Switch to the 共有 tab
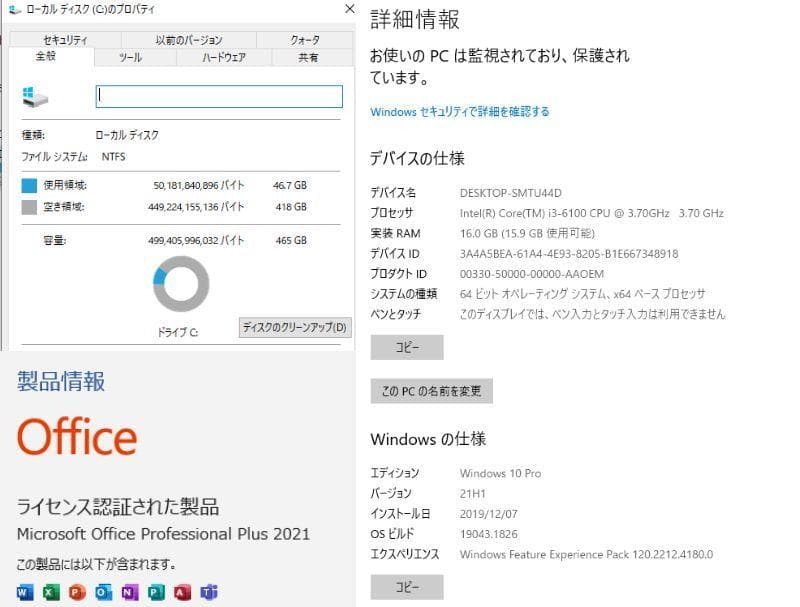Image resolution: width=800 pixels, height=607 pixels. [x=310, y=57]
